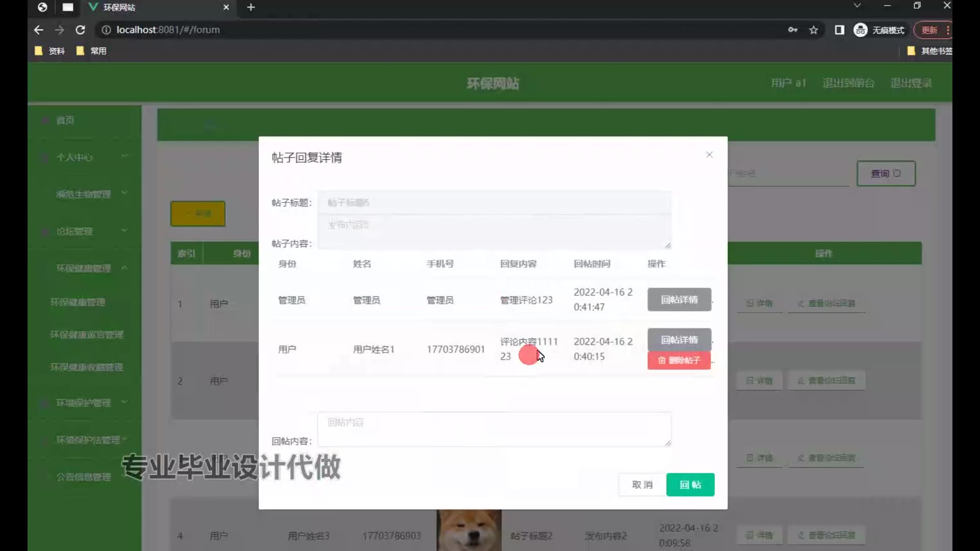The height and width of the screenshot is (551, 980).
Task: Click 退出登录 in header
Action: (x=911, y=83)
